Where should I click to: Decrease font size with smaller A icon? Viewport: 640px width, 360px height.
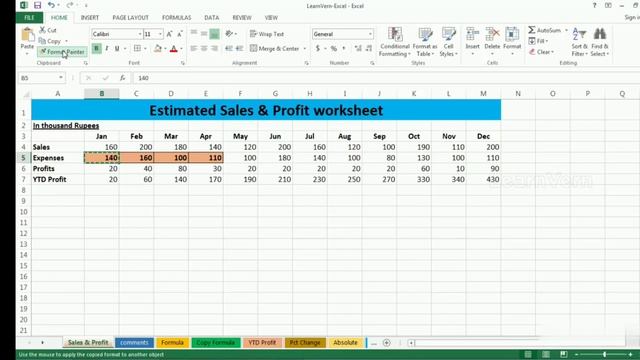click(180, 34)
